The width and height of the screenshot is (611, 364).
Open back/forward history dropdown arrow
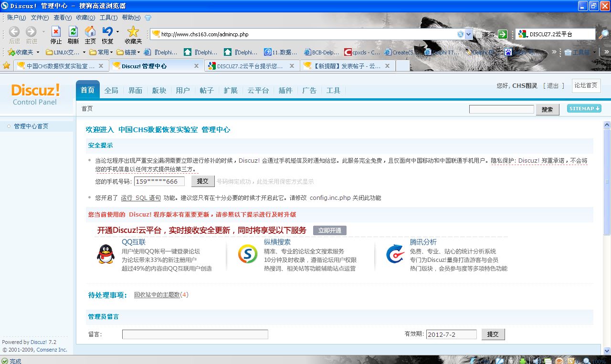(x=43, y=32)
